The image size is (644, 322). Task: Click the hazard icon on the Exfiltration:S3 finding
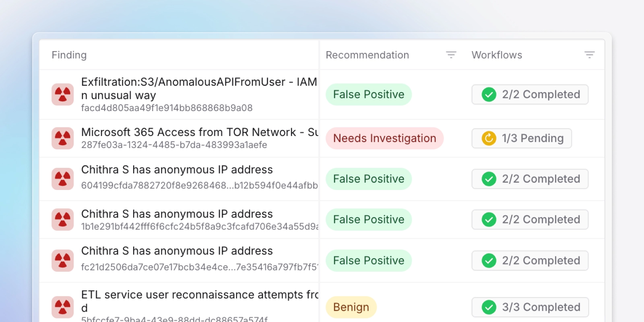62,94
